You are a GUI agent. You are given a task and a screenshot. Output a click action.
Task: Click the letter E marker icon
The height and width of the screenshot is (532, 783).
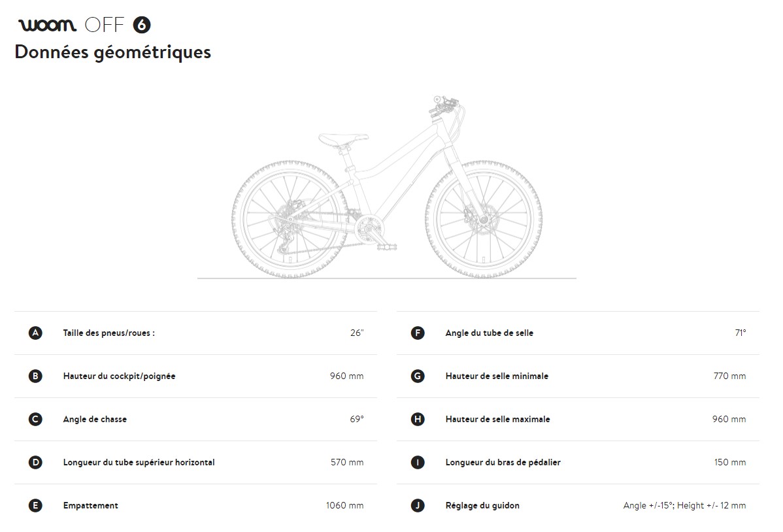point(35,505)
